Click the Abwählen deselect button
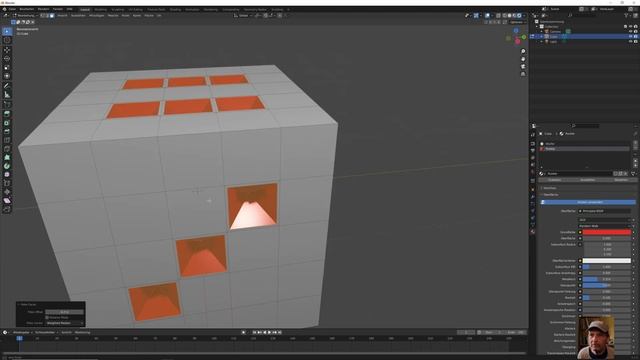Viewport: 640px width, 360px height. [x=620, y=180]
